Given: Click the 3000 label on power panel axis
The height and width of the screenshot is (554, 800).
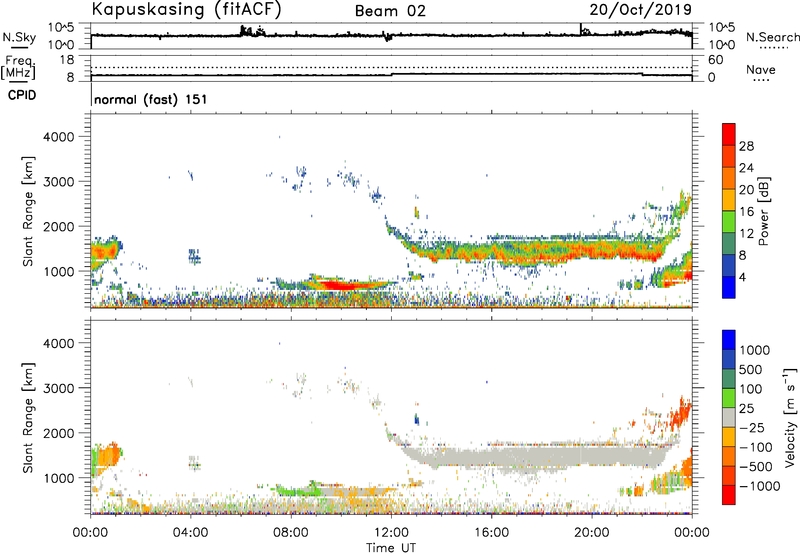Looking at the screenshot, I should click(x=58, y=182).
